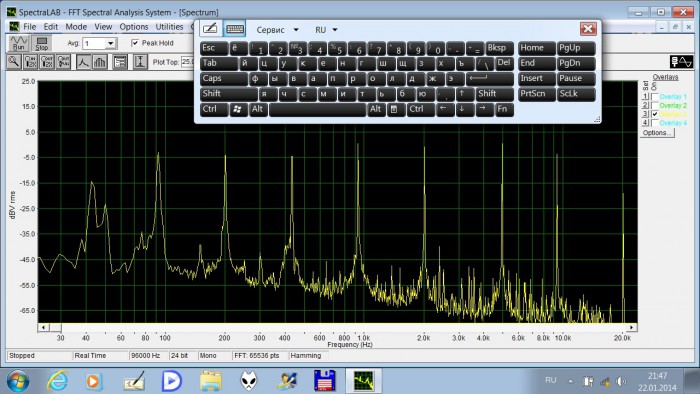
Task: Zoom out 2X on the plot
Action: pyautogui.click(x=47, y=62)
